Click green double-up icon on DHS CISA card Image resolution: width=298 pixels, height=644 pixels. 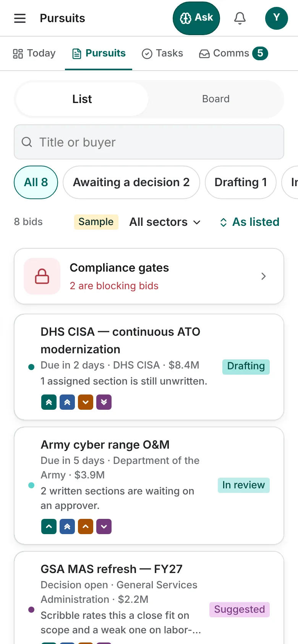pos(49,402)
